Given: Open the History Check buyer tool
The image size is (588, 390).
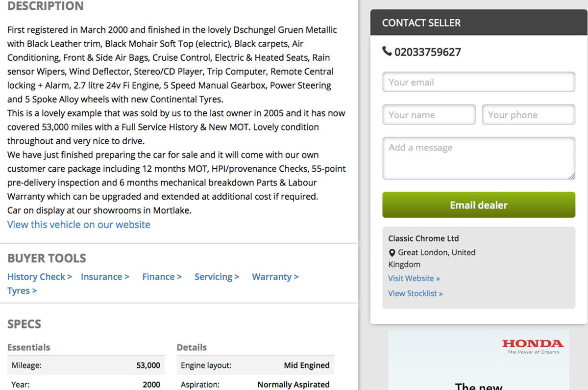Looking at the screenshot, I should coord(39,277).
